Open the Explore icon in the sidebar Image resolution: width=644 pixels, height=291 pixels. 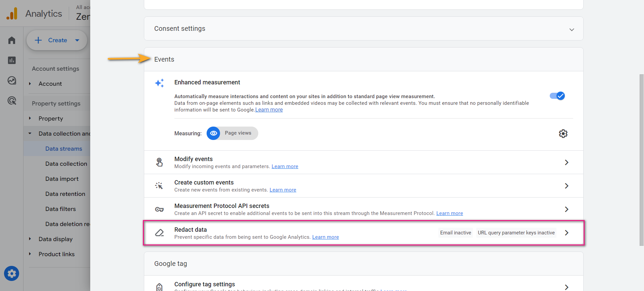12,80
